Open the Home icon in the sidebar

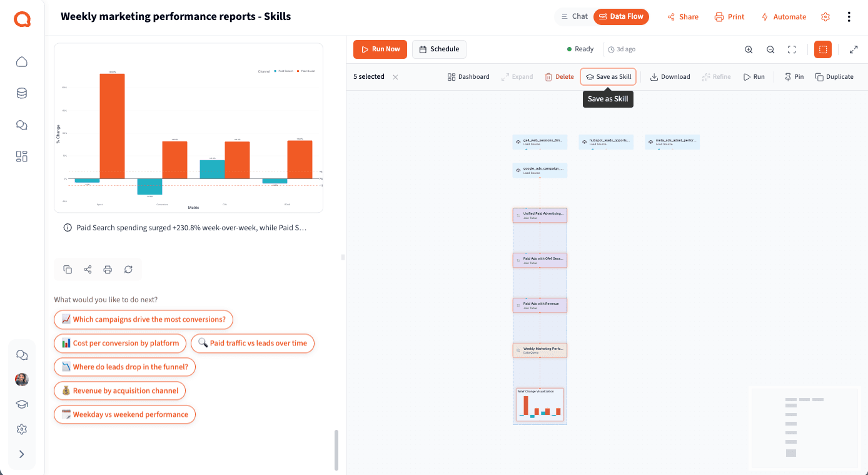coord(22,61)
